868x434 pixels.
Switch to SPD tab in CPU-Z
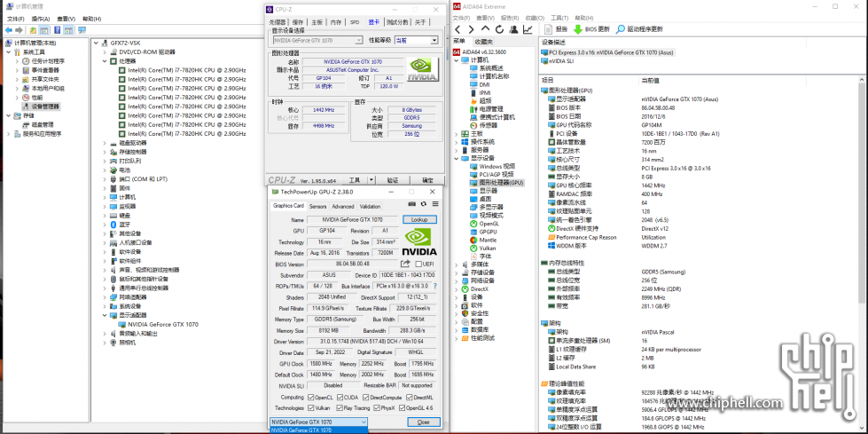pos(355,22)
